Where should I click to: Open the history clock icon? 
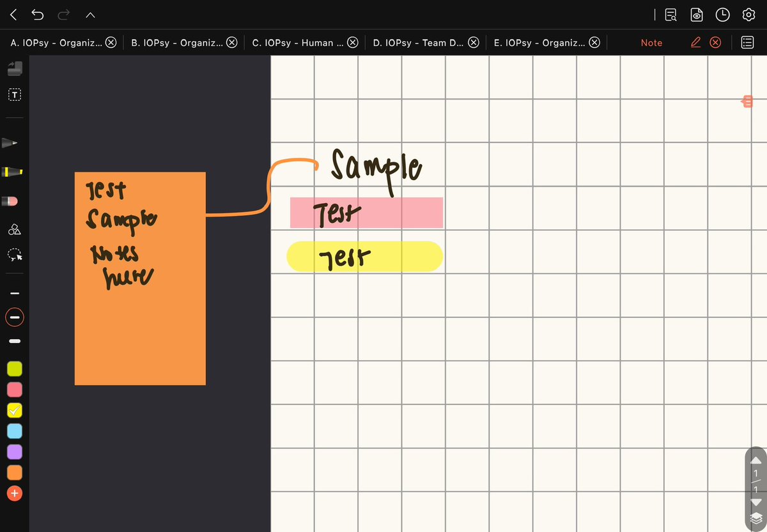pos(722,15)
